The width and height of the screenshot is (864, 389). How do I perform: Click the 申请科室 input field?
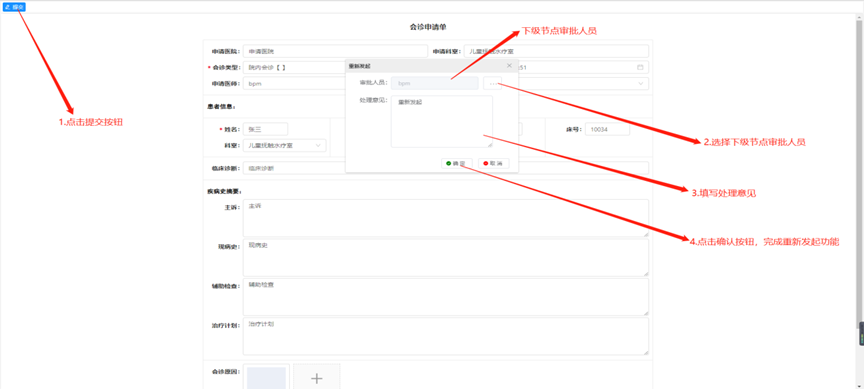coord(556,51)
